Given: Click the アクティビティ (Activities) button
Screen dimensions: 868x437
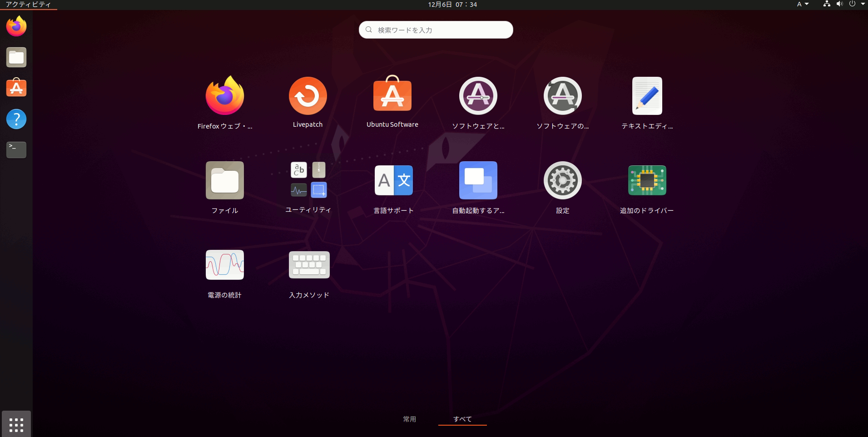Looking at the screenshot, I should (28, 5).
